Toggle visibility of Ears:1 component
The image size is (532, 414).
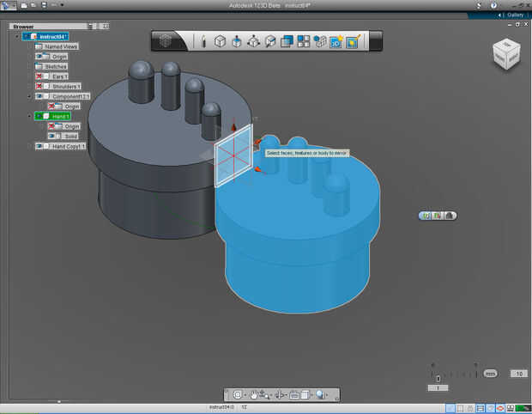pos(40,76)
